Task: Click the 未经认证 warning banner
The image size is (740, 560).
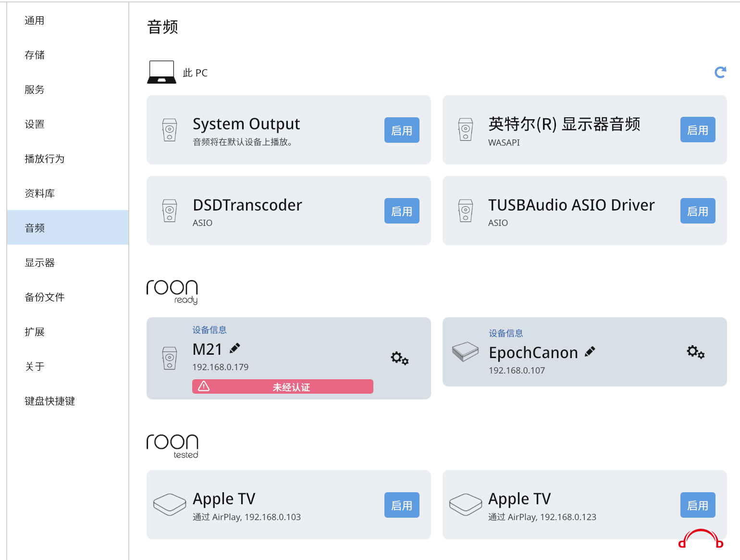Action: point(283,386)
